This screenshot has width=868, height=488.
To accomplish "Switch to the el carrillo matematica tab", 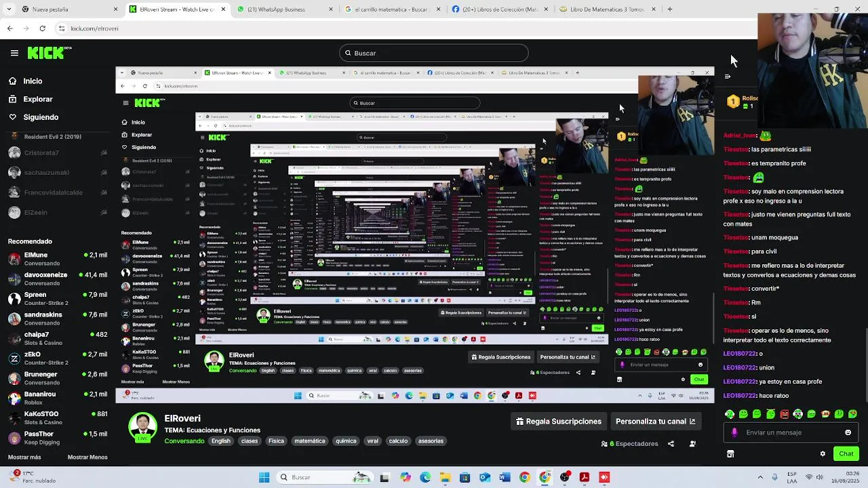I will point(391,9).
